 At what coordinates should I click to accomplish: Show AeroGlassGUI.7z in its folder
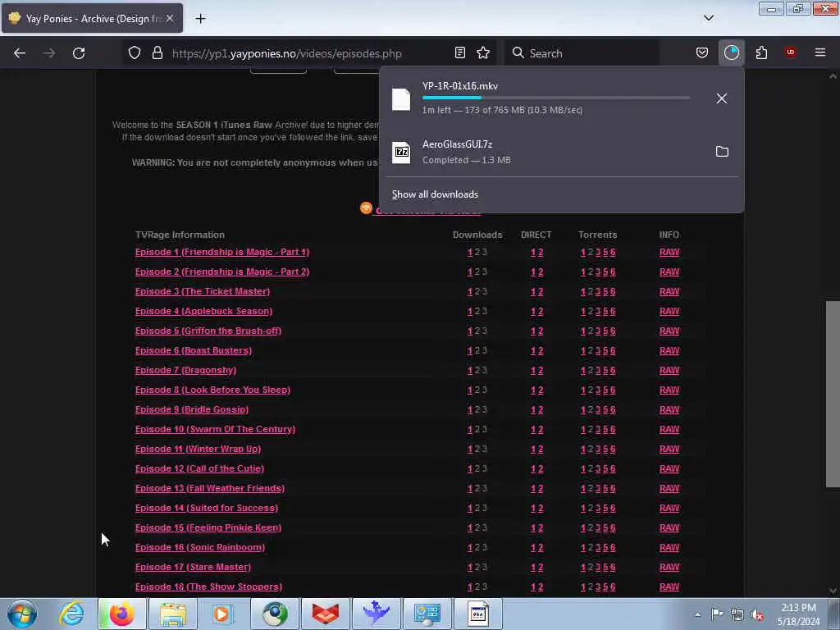(x=722, y=152)
